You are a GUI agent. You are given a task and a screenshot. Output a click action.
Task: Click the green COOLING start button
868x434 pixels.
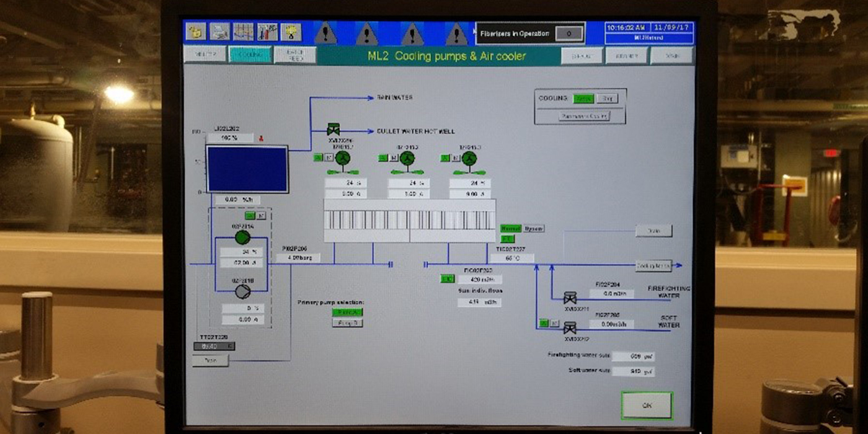(583, 99)
